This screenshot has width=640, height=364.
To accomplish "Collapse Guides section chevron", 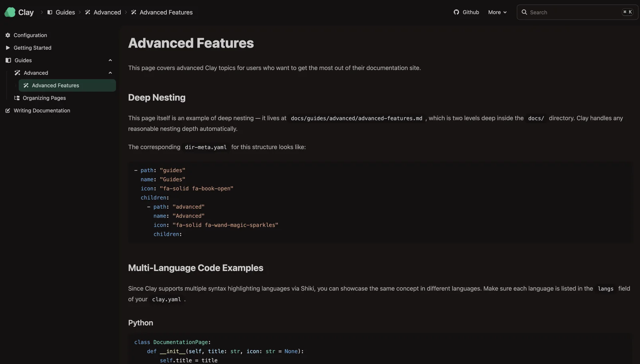I will (x=110, y=60).
